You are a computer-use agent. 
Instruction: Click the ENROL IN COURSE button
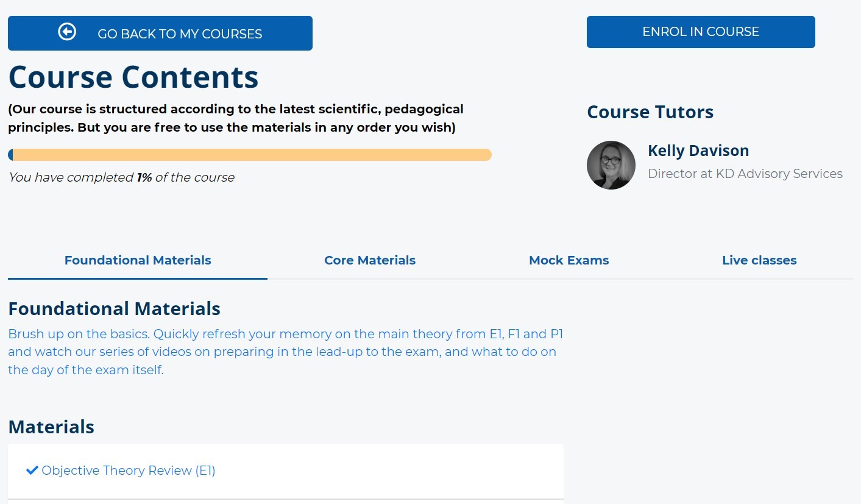[700, 32]
